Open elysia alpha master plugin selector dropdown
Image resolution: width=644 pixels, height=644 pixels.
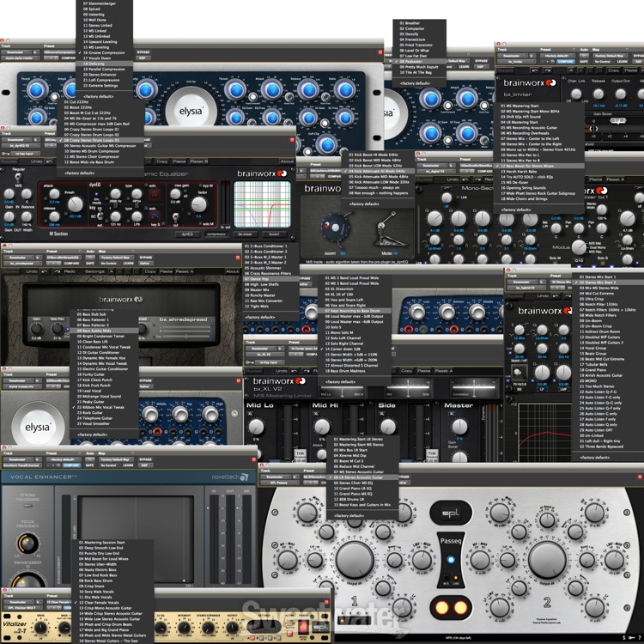21,58
